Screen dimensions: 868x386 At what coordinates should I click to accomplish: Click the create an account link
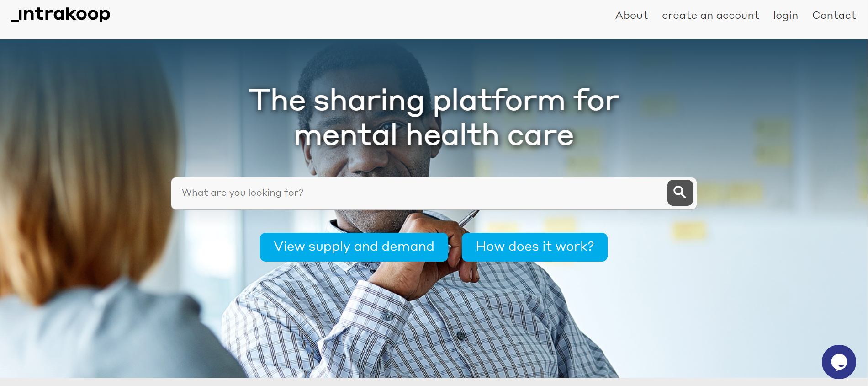click(x=710, y=15)
